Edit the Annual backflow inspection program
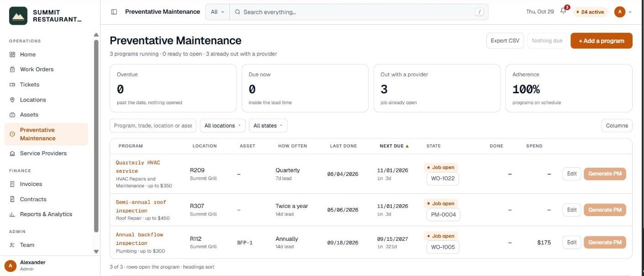The image size is (644, 276). 572,242
